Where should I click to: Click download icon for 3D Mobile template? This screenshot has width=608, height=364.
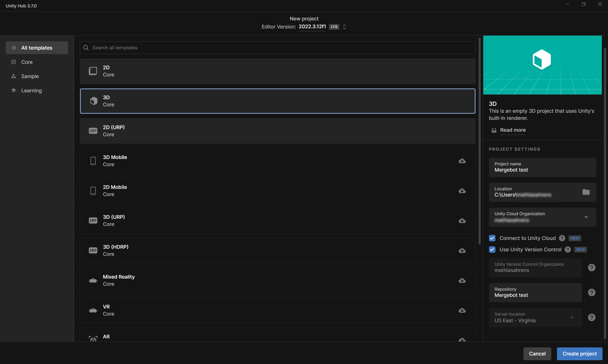(462, 161)
